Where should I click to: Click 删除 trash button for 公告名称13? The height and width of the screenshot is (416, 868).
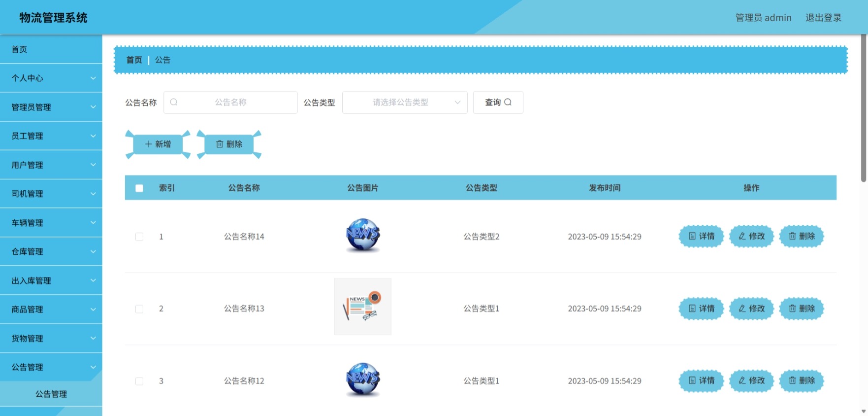[x=802, y=309]
